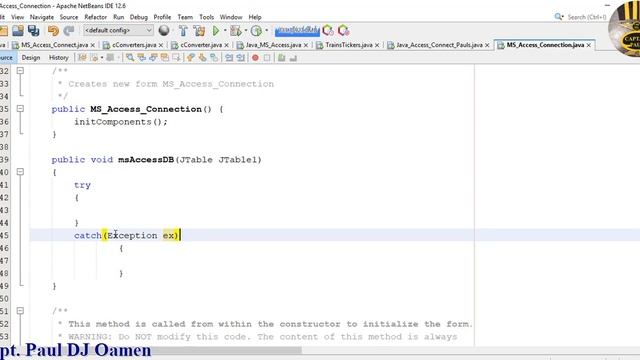Switch to the Design view
Screen dimensions: 640x360
31,58
